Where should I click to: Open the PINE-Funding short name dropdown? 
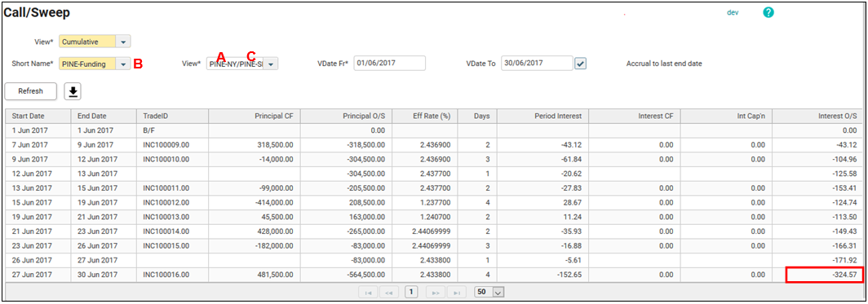click(123, 64)
